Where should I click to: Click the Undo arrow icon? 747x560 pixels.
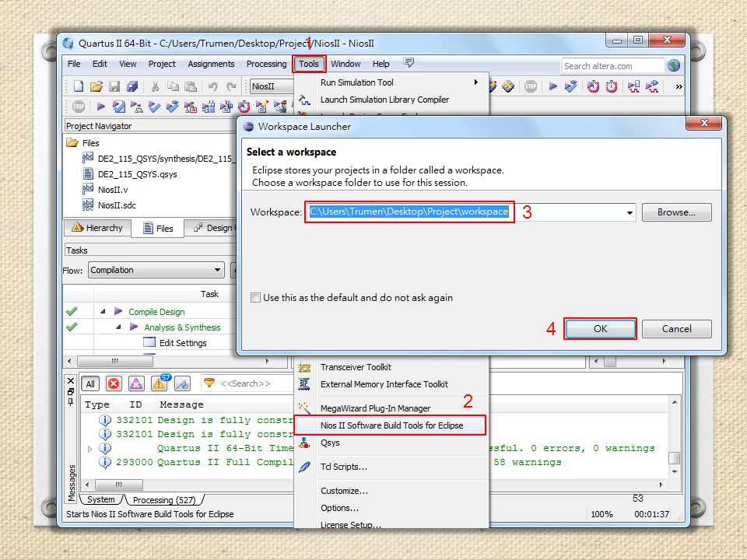212,86
